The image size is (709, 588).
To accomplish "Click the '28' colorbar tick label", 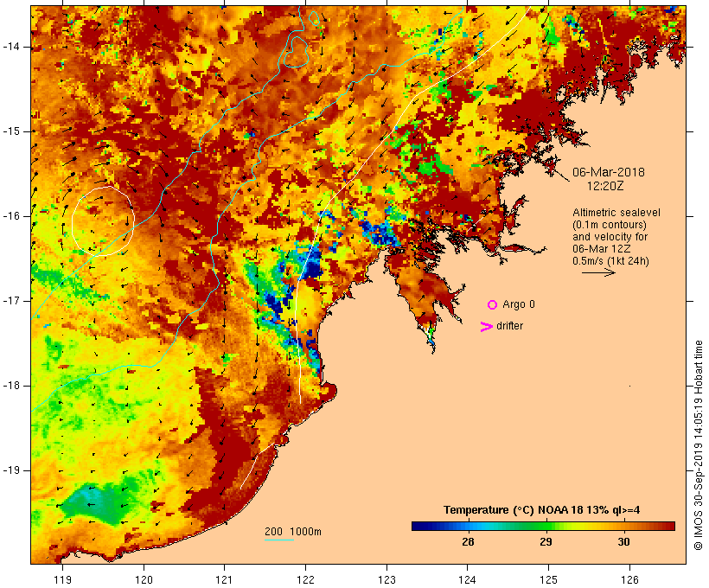I will [468, 542].
